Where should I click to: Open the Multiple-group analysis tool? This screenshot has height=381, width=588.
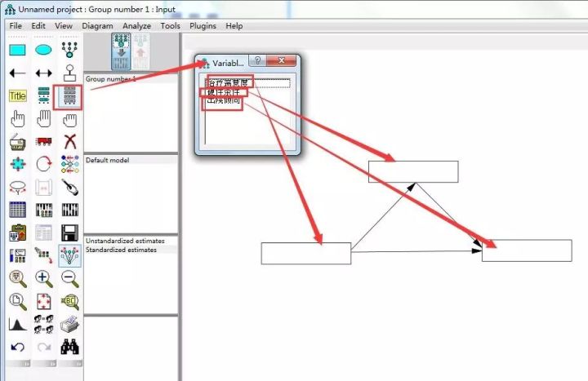(43, 325)
